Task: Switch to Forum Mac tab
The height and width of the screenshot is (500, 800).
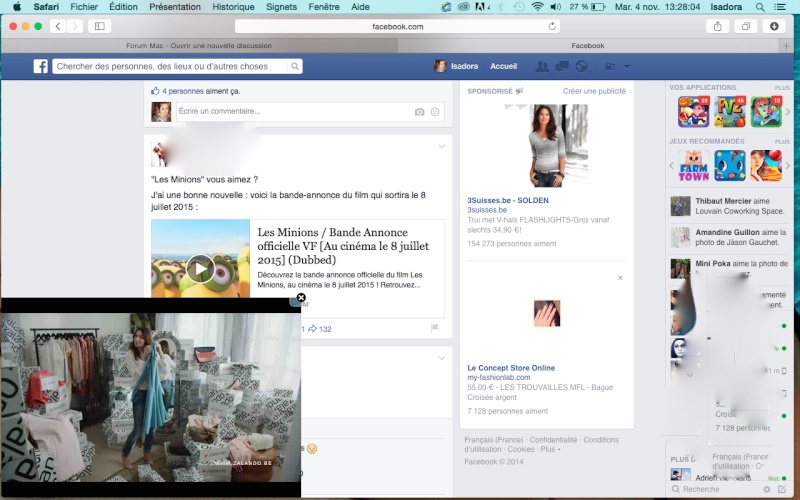Action: click(x=199, y=46)
